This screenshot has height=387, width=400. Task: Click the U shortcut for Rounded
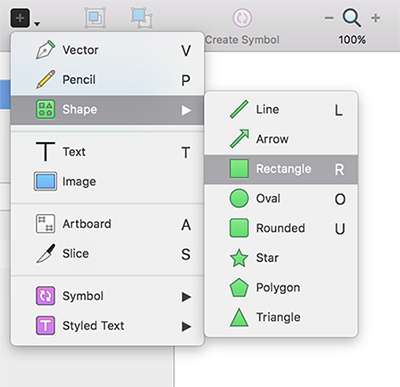coord(340,229)
